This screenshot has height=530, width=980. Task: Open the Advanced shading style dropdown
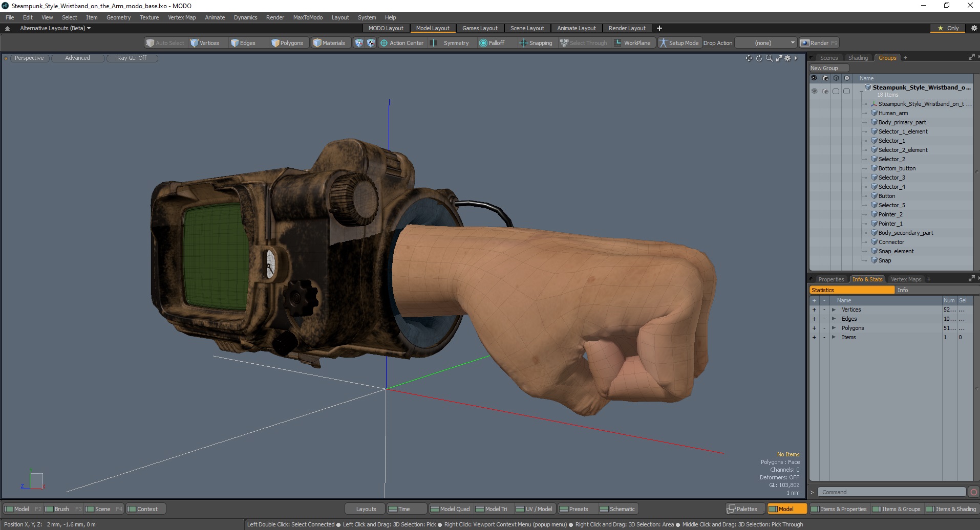coord(78,58)
